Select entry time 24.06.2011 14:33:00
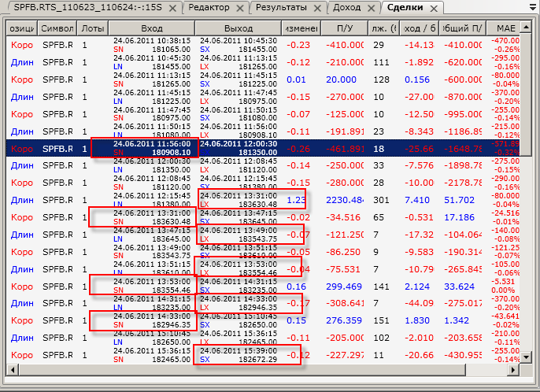 pos(152,316)
